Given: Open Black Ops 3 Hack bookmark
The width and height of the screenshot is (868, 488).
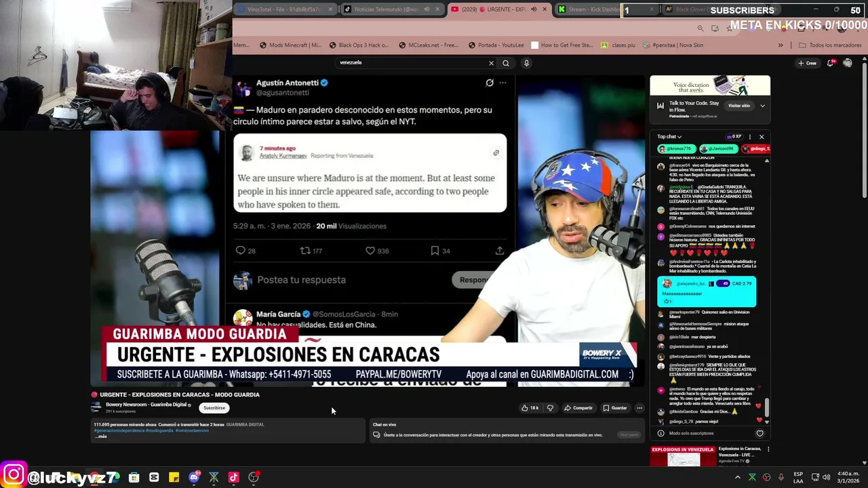Looking at the screenshot, I should pos(359,45).
